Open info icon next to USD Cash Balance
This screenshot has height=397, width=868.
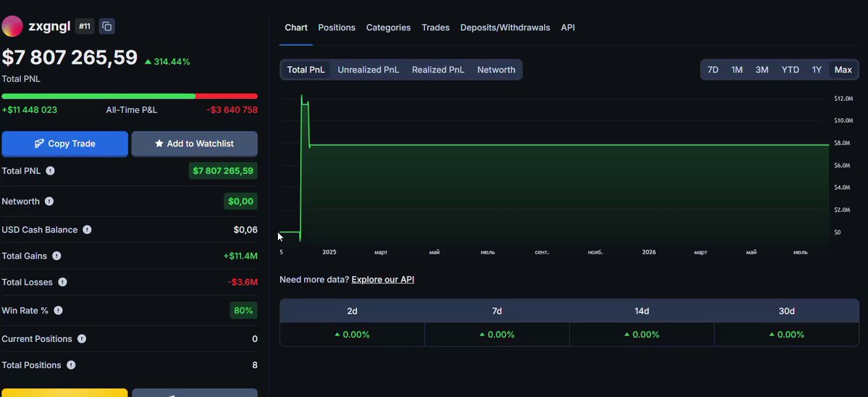pyautogui.click(x=87, y=230)
